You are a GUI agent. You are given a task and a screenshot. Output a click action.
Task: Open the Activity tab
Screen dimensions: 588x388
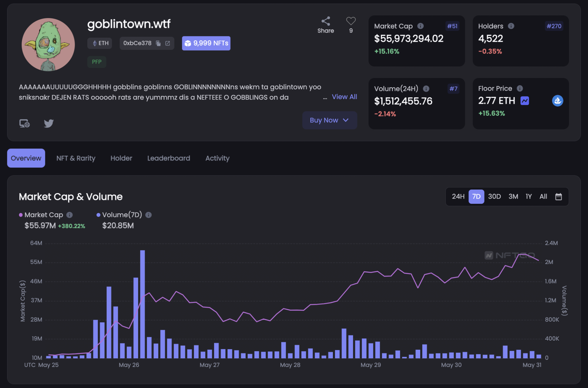pyautogui.click(x=217, y=158)
